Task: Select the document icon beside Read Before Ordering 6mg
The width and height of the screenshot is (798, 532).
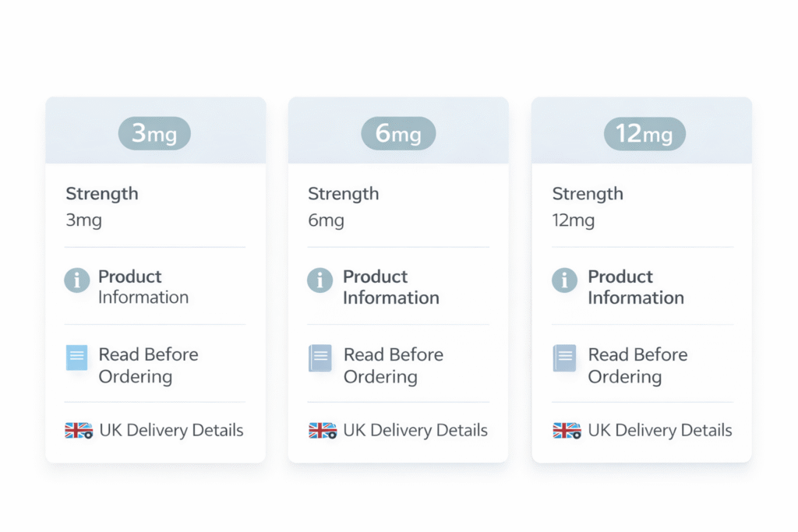Action: pos(320,358)
